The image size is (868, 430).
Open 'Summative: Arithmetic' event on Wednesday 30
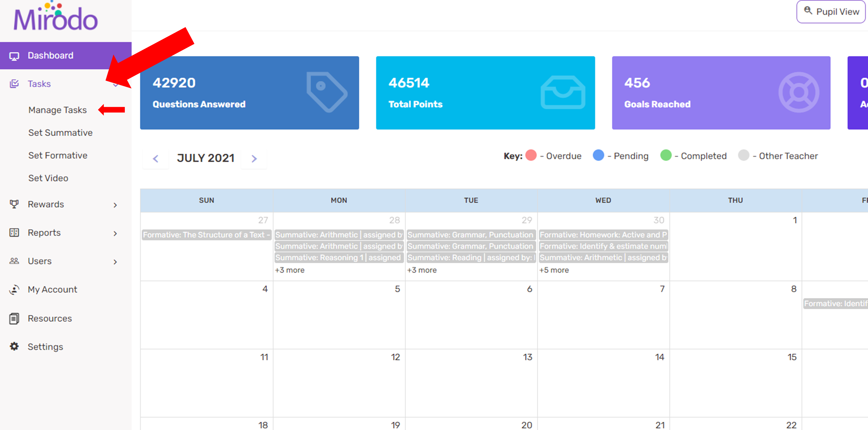pyautogui.click(x=603, y=258)
